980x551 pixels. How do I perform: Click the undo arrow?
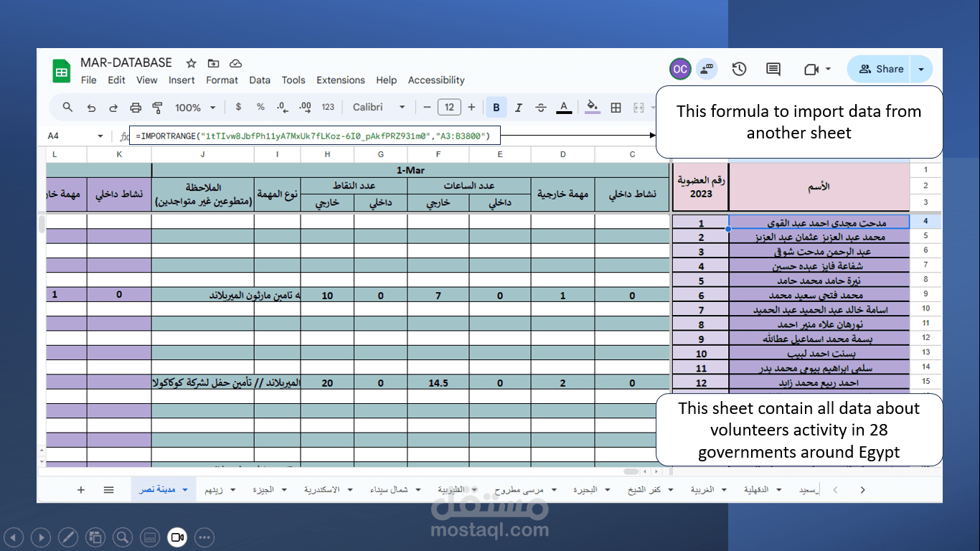[92, 106]
